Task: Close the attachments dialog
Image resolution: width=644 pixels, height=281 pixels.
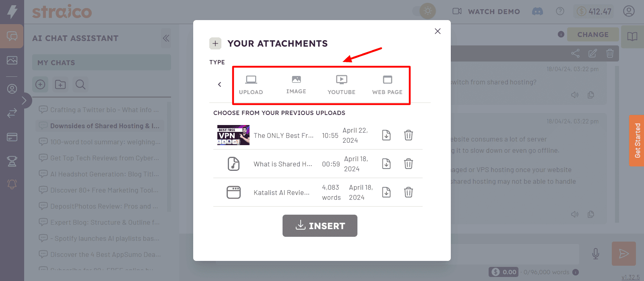Action: pos(438,31)
